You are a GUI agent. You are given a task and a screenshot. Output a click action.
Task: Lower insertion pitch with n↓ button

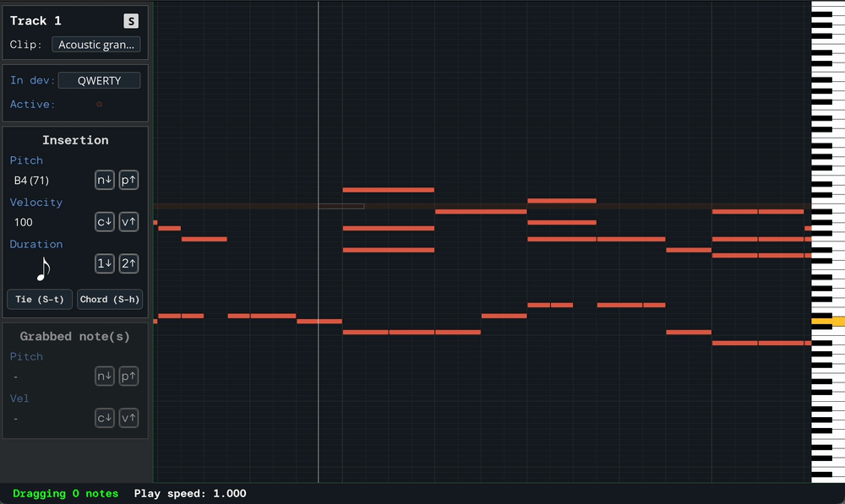pyautogui.click(x=104, y=181)
